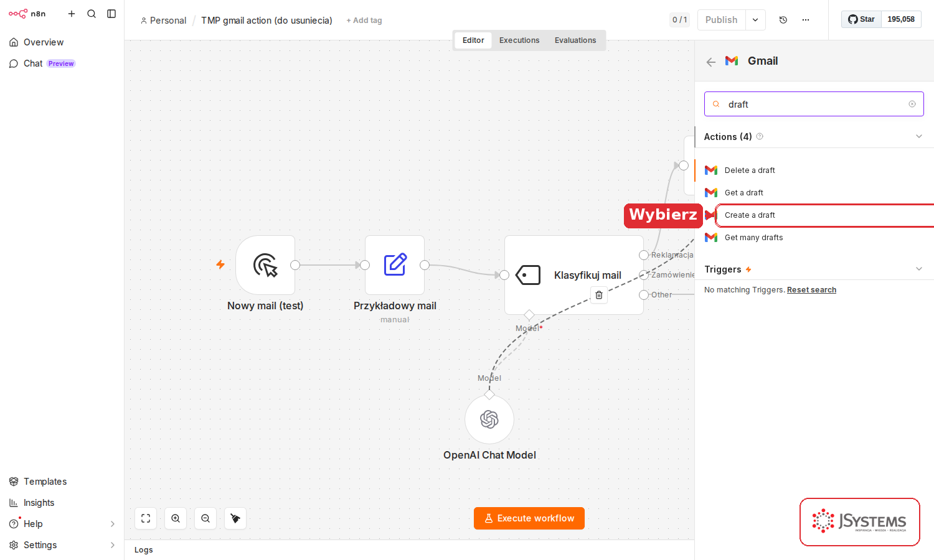The image size is (934, 560).
Task: Click the trigger lightning bolt icon
Action: pyautogui.click(x=220, y=264)
